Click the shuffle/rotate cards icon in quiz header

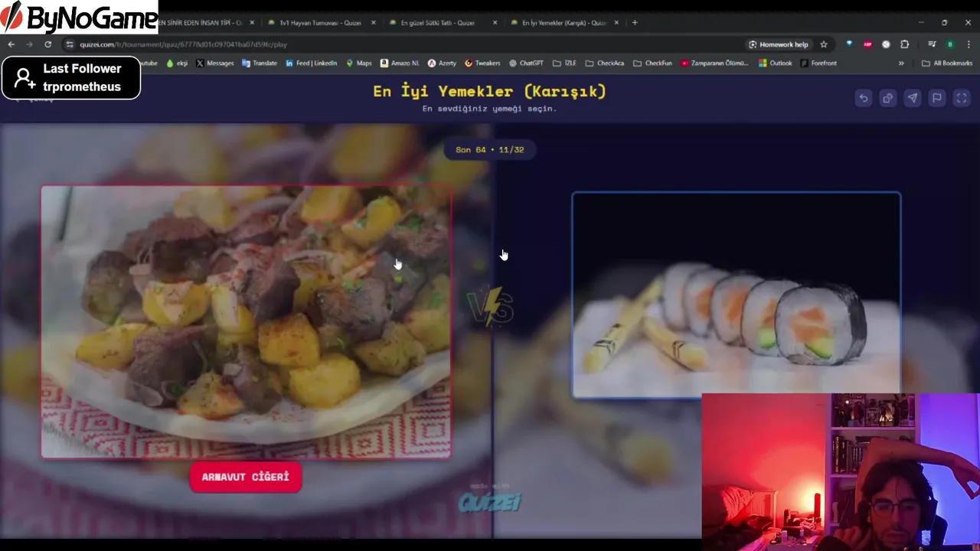[887, 98]
